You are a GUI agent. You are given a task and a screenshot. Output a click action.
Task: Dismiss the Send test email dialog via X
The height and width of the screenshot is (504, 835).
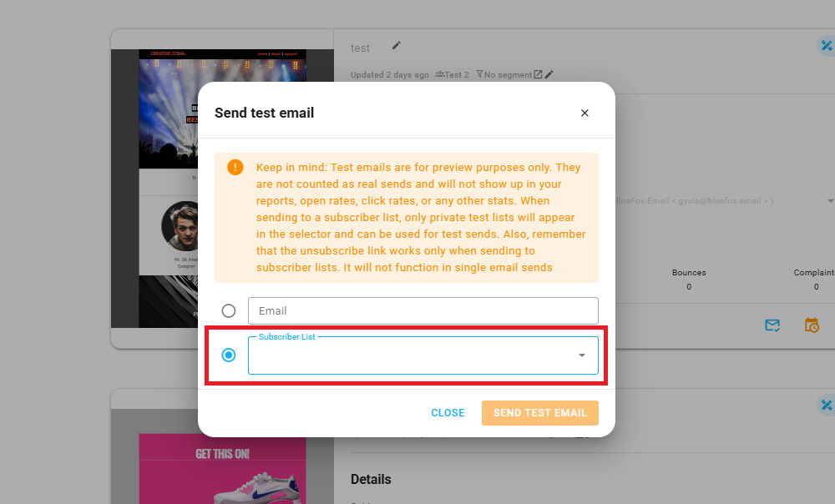pyautogui.click(x=584, y=113)
